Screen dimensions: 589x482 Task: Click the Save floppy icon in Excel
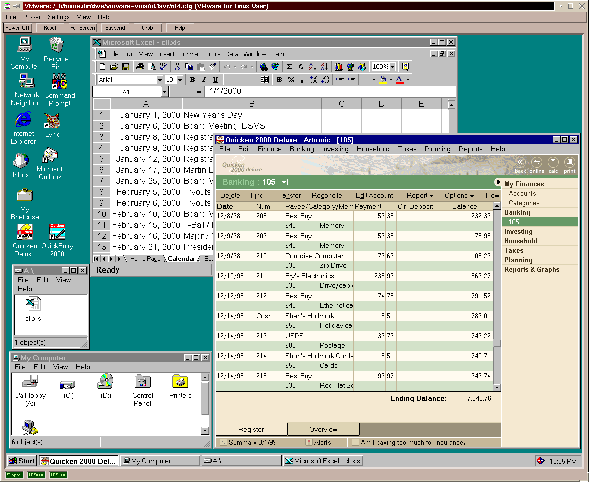click(125, 66)
